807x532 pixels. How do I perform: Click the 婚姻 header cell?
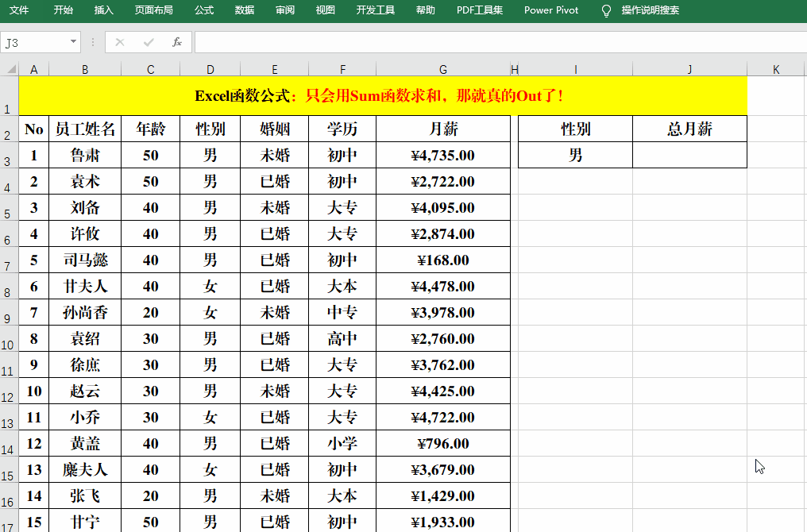[x=274, y=129]
